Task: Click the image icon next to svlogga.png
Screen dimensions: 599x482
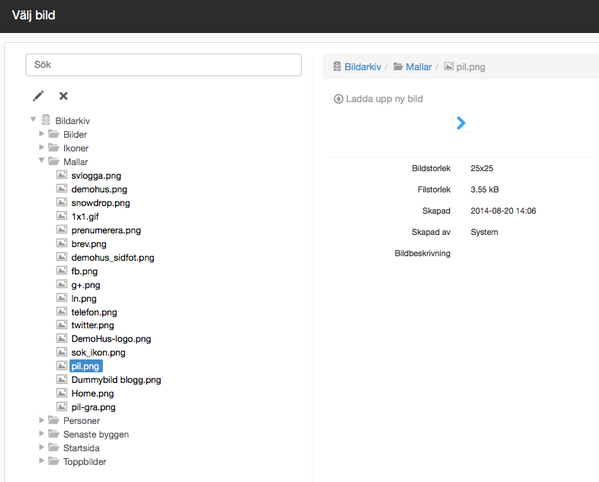Action: (x=62, y=175)
